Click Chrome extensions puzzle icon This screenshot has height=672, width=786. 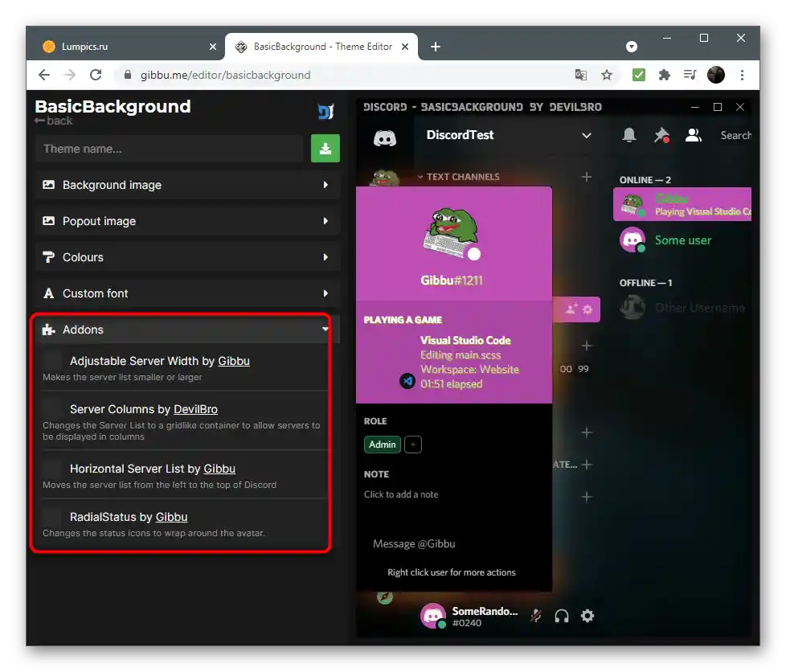pos(664,75)
